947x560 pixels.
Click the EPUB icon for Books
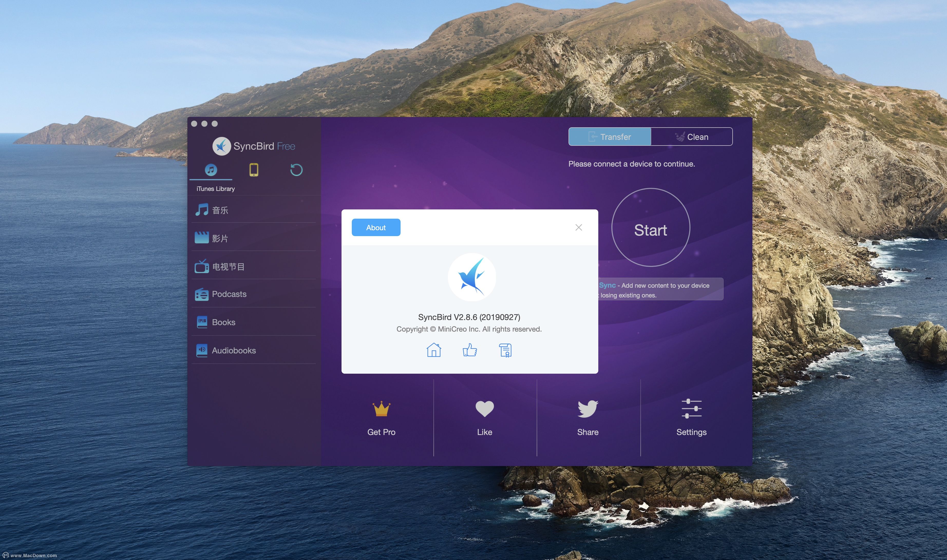[x=202, y=322]
